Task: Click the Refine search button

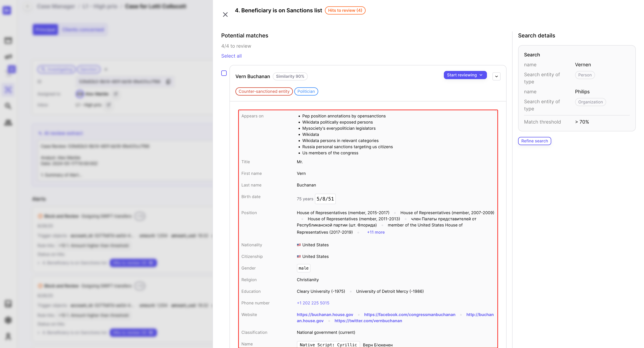Action: point(534,141)
